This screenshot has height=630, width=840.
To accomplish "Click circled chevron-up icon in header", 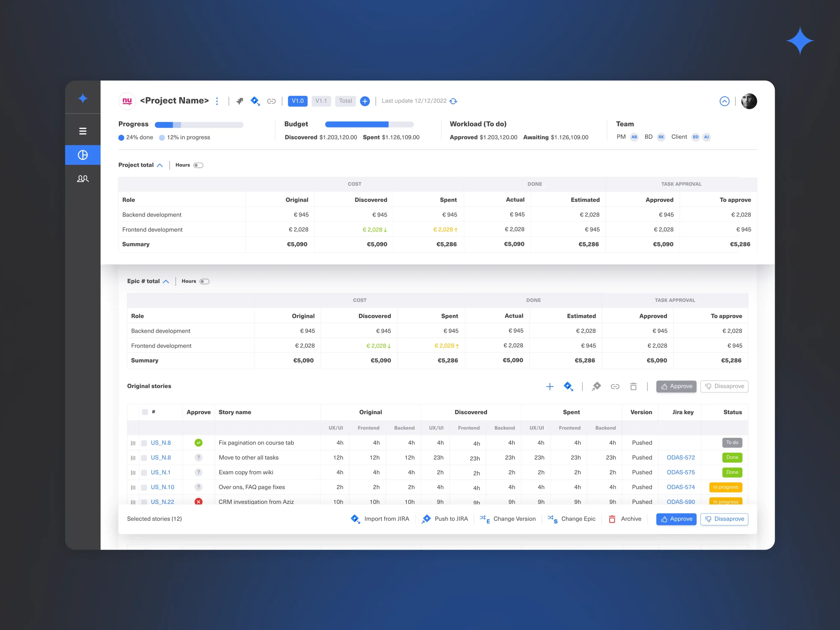I will coord(724,101).
